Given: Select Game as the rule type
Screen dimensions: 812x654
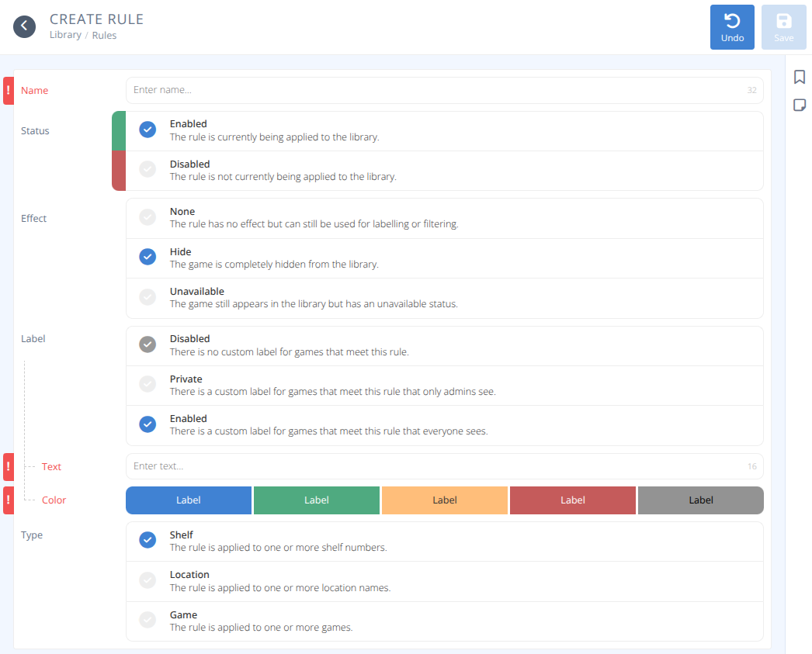Looking at the screenshot, I should pyautogui.click(x=147, y=621).
